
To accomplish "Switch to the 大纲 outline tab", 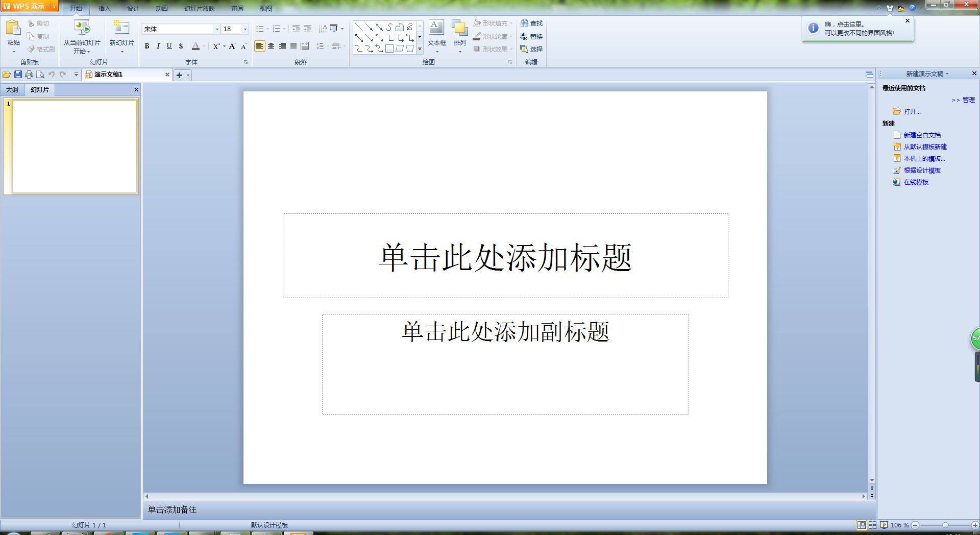I will coord(12,90).
